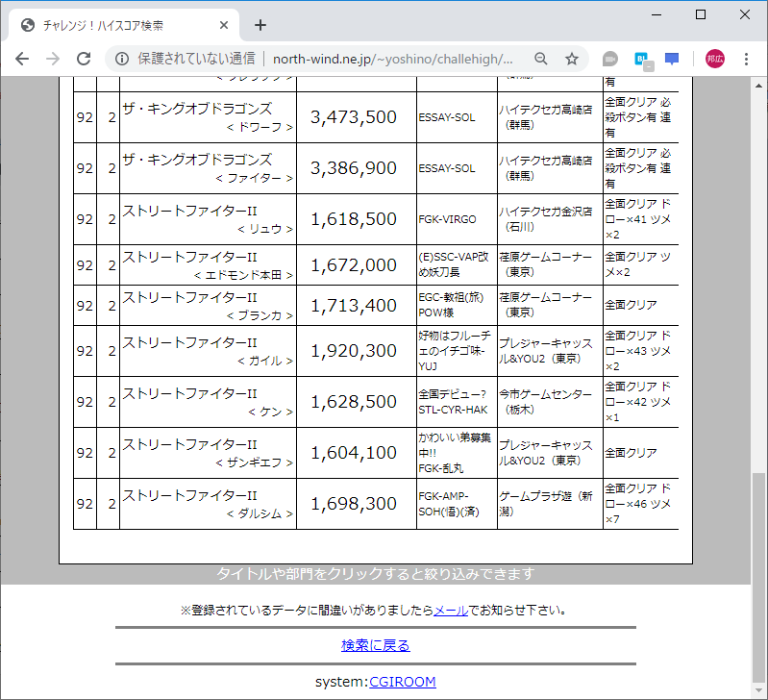Select the score 1,672,000
Viewport: 768px width, 700px height.
[x=354, y=265]
